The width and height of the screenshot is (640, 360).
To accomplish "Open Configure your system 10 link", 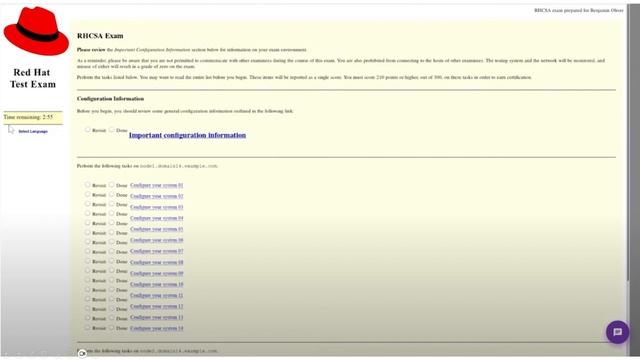I will [x=157, y=284].
